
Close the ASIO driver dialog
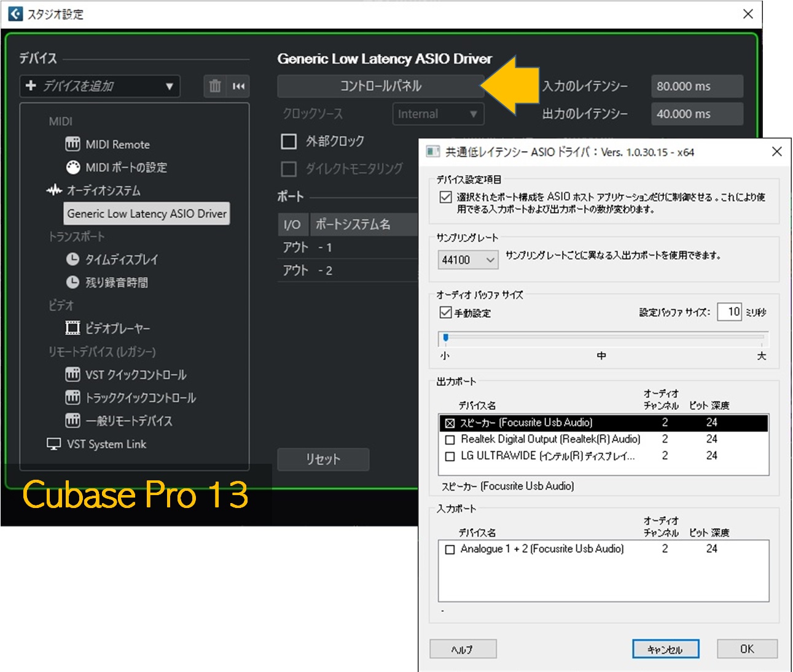(x=776, y=152)
